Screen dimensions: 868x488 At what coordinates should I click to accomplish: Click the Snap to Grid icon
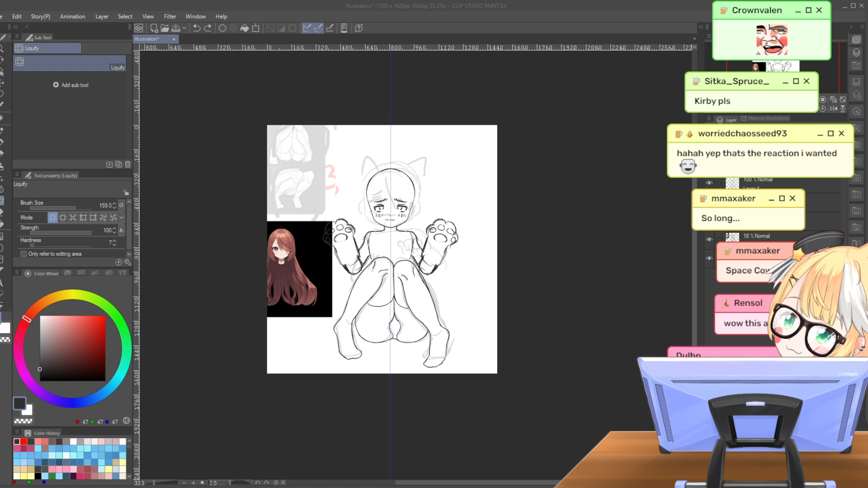coord(330,28)
